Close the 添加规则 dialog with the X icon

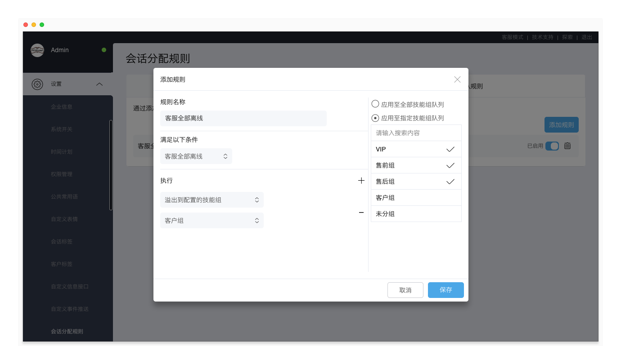click(457, 80)
